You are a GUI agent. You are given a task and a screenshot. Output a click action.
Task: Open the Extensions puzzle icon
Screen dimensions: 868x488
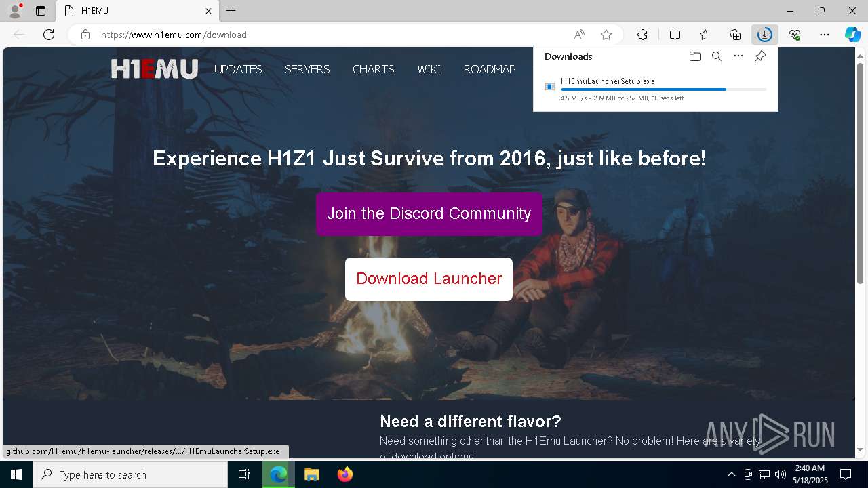642,35
